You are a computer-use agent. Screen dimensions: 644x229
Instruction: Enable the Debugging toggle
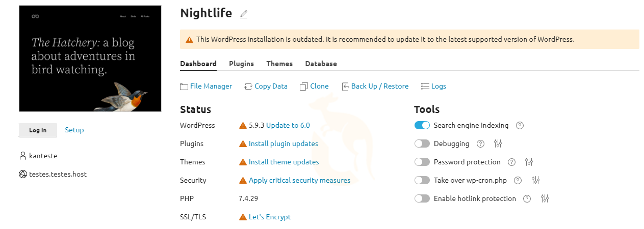click(422, 144)
